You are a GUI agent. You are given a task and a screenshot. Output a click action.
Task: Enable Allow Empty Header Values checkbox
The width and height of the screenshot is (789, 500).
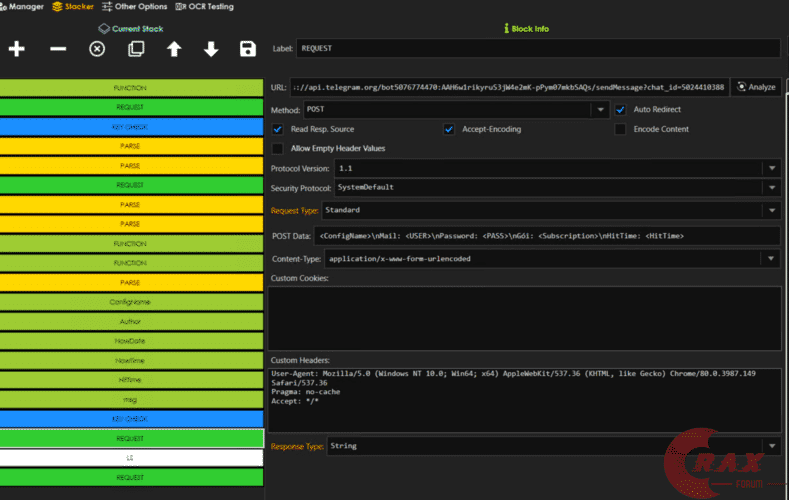(277, 148)
